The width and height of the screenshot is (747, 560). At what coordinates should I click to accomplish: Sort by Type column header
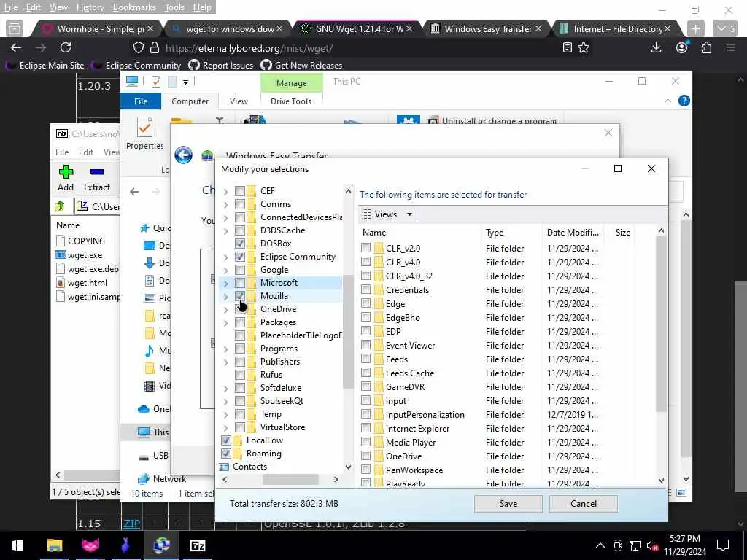click(x=511, y=233)
